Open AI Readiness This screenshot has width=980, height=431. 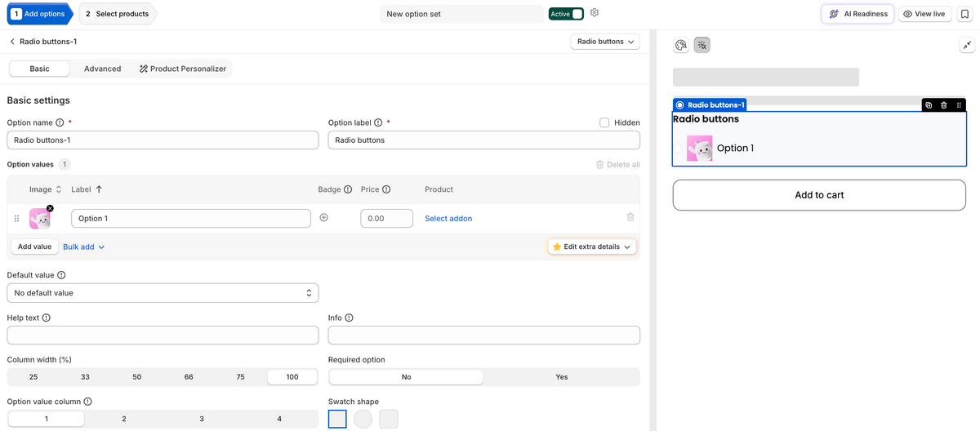click(857, 14)
